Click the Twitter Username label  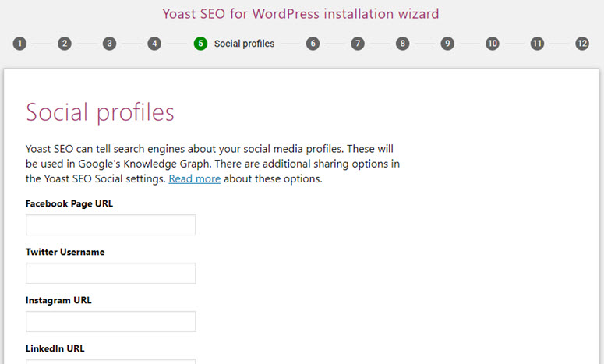65,252
